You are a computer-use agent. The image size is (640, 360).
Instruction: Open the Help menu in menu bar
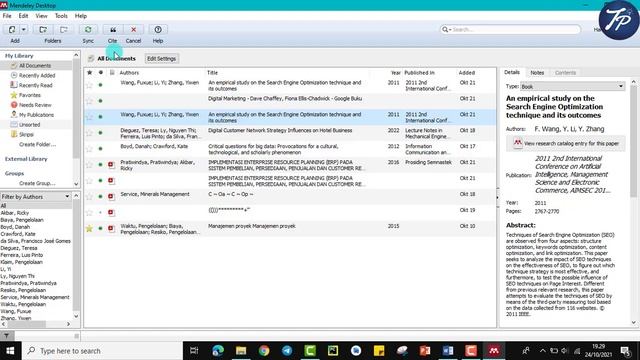pyautogui.click(x=81, y=16)
